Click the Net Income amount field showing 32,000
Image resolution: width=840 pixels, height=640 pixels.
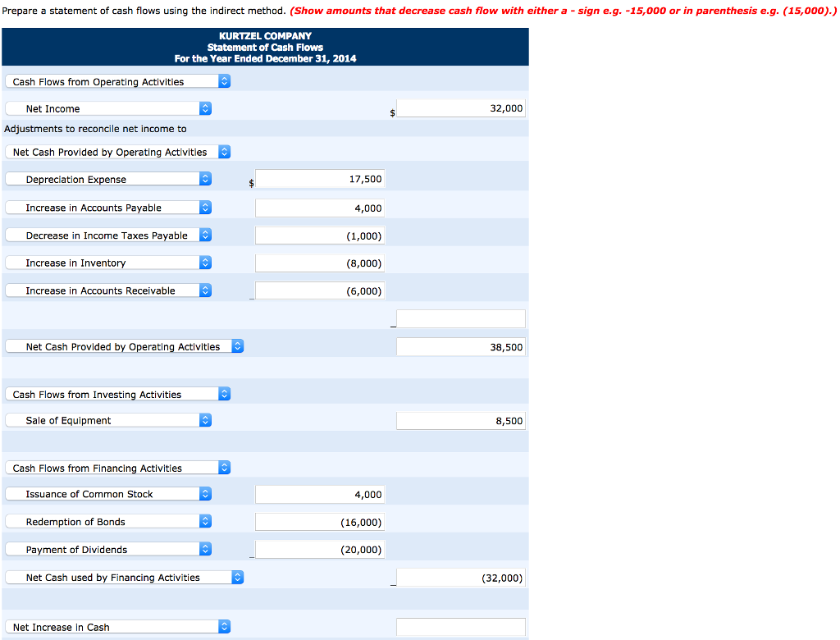pyautogui.click(x=461, y=108)
